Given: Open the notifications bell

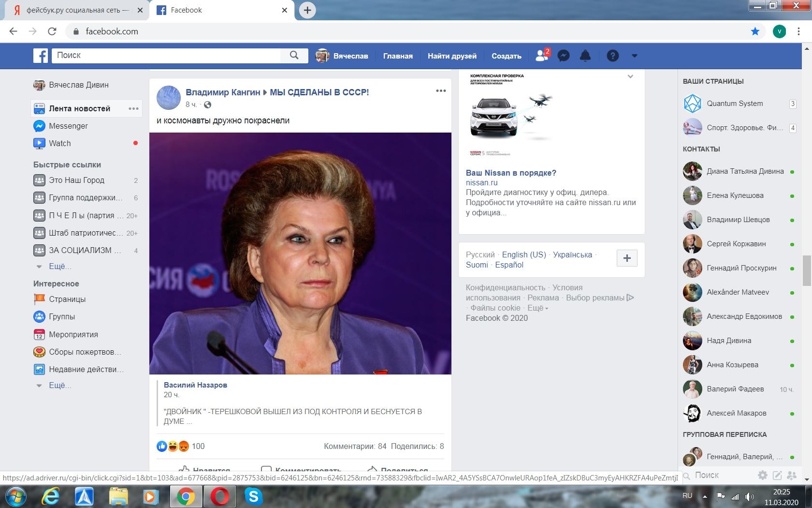Looking at the screenshot, I should coord(585,56).
